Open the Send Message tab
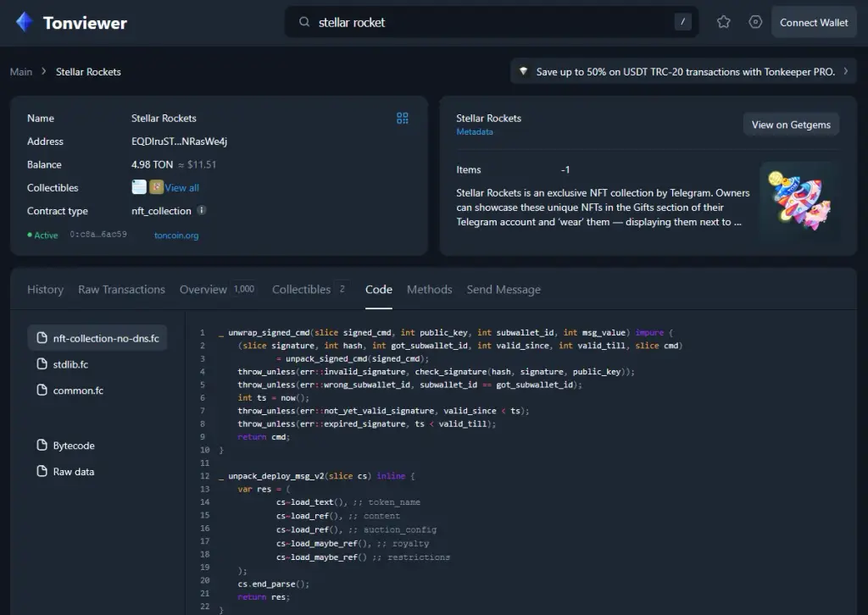The width and height of the screenshot is (868, 615). [x=504, y=289]
